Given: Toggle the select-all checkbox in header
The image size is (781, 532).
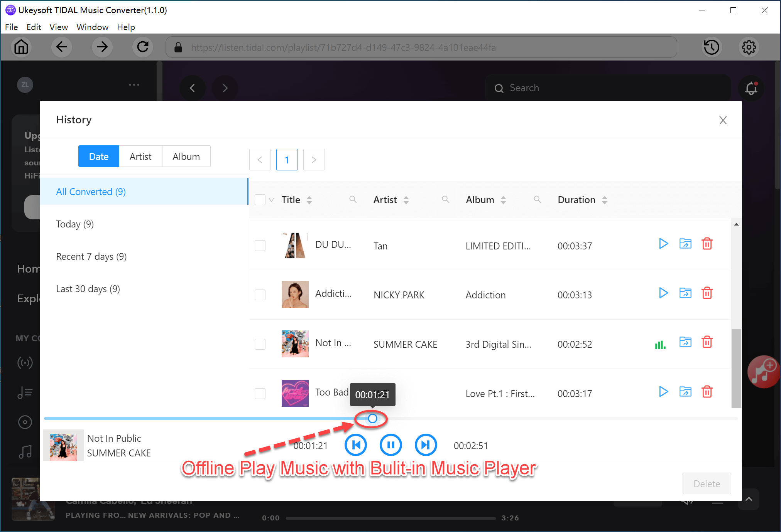Looking at the screenshot, I should click(x=260, y=200).
